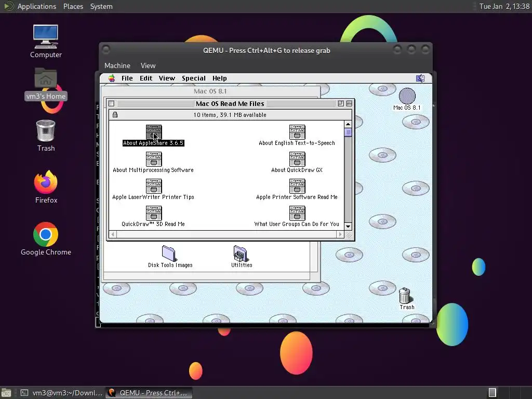The height and width of the screenshot is (399, 532).
Task: Click the QEMU taskbar button
Action: coord(149,393)
